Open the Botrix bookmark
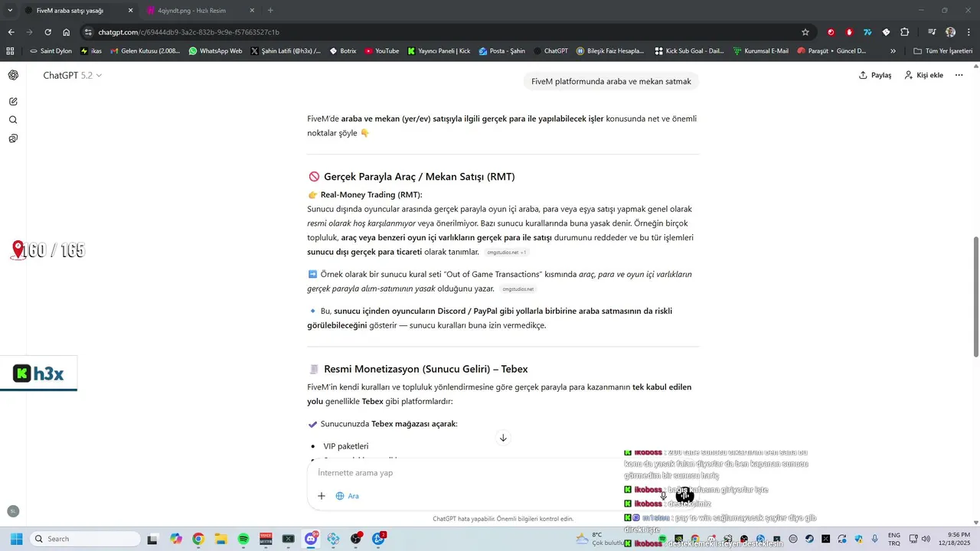980x551 pixels. (343, 51)
